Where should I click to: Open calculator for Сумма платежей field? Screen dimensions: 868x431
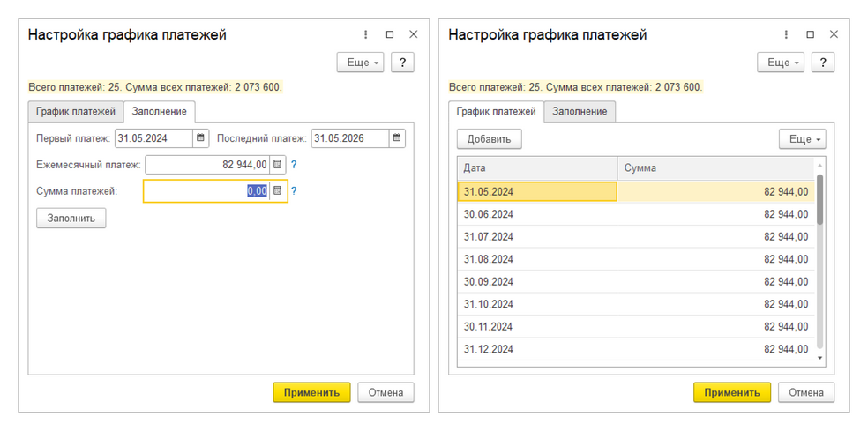278,191
